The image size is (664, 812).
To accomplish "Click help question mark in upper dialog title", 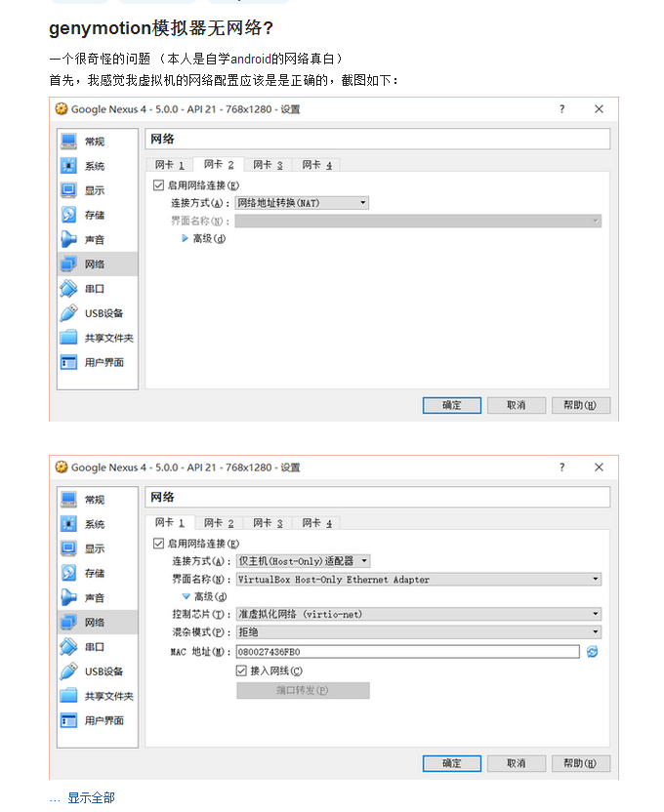I will 562,108.
